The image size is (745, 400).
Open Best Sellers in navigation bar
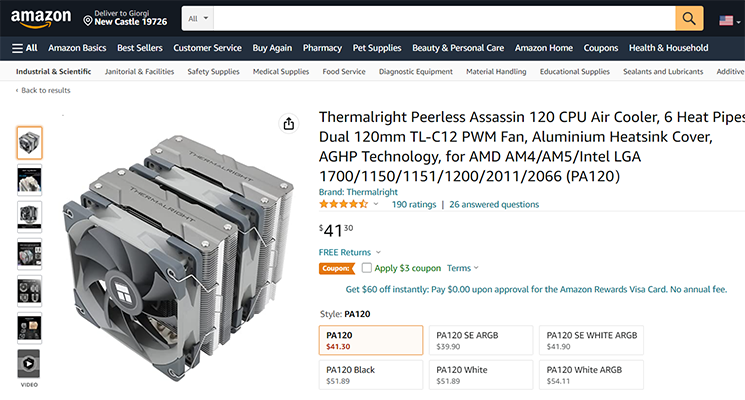(140, 48)
